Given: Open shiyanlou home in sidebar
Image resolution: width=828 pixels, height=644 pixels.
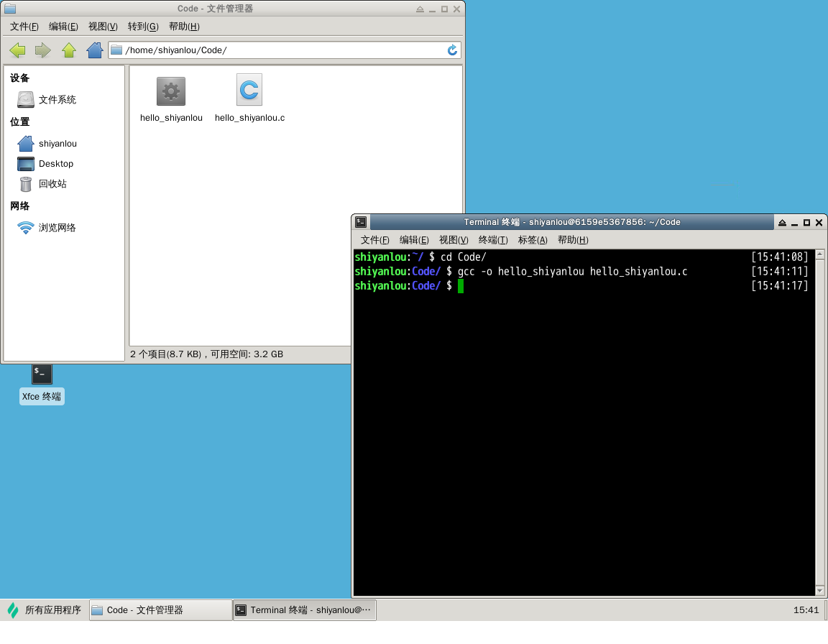Looking at the screenshot, I should pyautogui.click(x=47, y=144).
